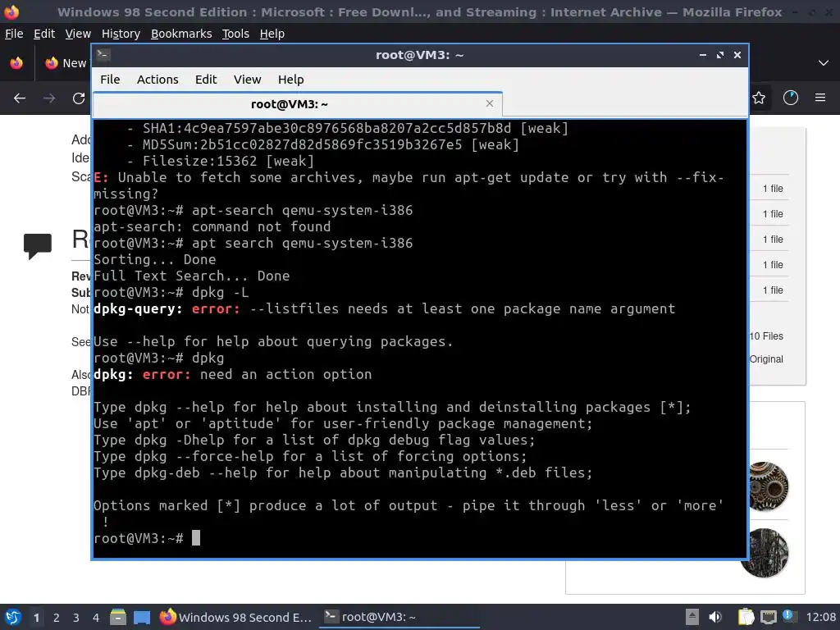Viewport: 840px width, 630px height.
Task: Open Firefox's History menu
Action: coord(121,34)
